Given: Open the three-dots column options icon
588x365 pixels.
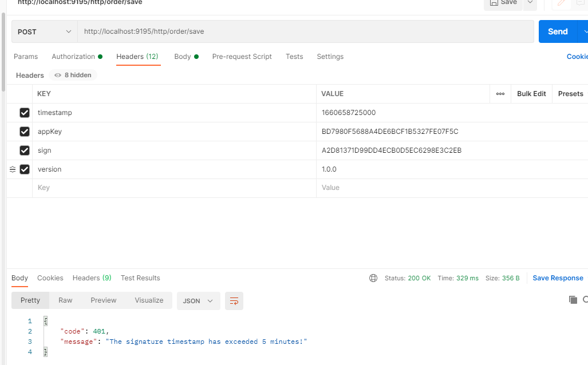Looking at the screenshot, I should pyautogui.click(x=500, y=94).
